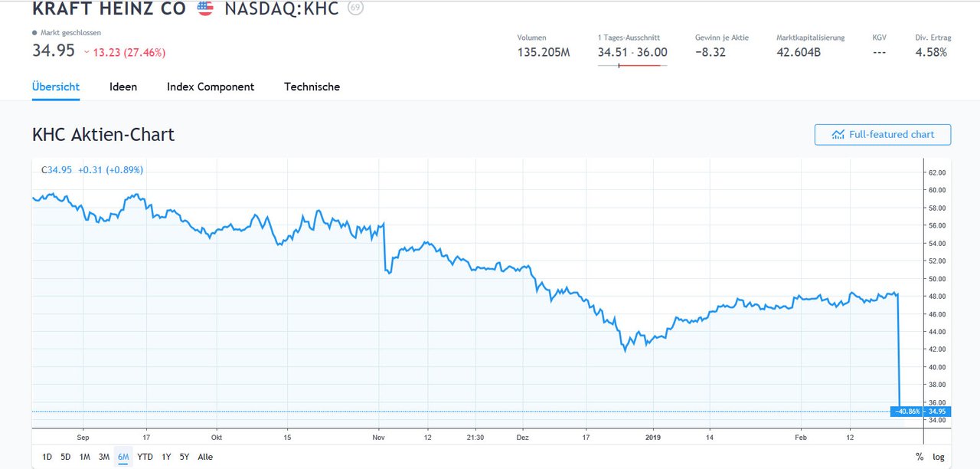Click the KGV label
Image resolution: width=980 pixels, height=469 pixels.
[x=880, y=38]
